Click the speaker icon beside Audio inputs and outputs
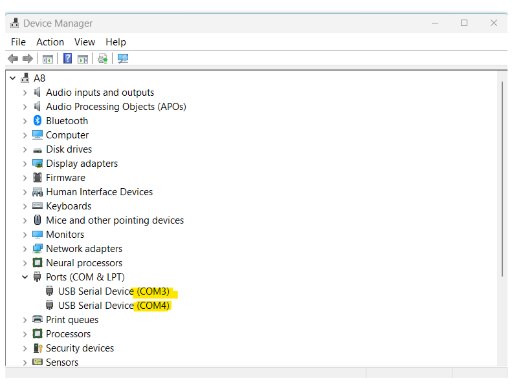 tap(37, 92)
